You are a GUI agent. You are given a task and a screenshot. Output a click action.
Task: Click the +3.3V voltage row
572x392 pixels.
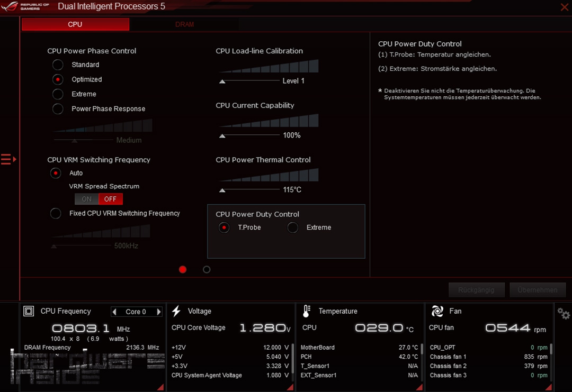tap(230, 366)
